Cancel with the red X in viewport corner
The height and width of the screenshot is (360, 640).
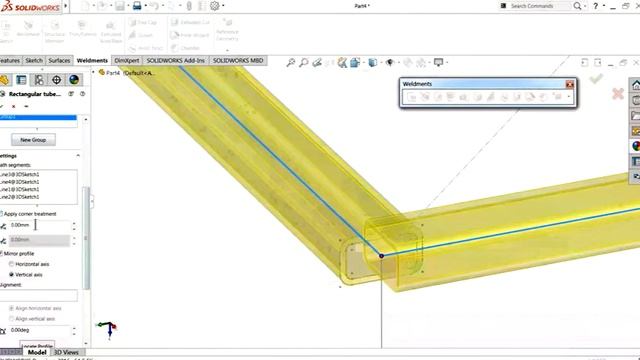618,94
